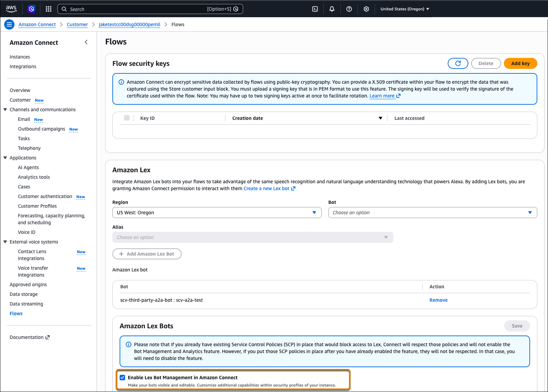Open Contact Lens integrations

[x=32, y=255]
